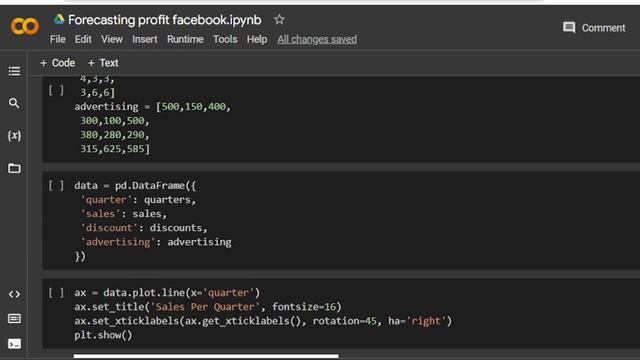Viewport: 640px width, 360px height.
Task: Click the Comment speech bubble icon
Action: coord(569,28)
